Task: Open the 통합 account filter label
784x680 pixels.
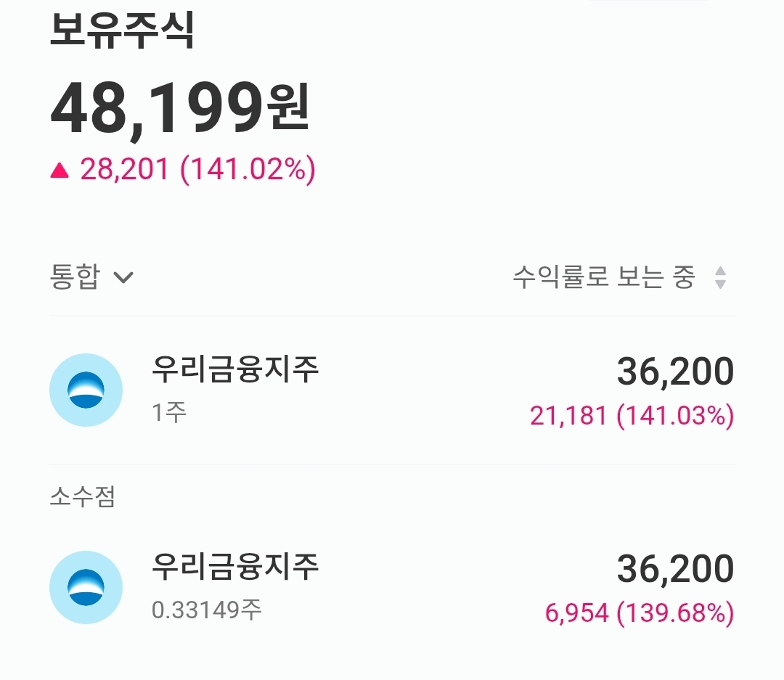Action: [x=74, y=277]
